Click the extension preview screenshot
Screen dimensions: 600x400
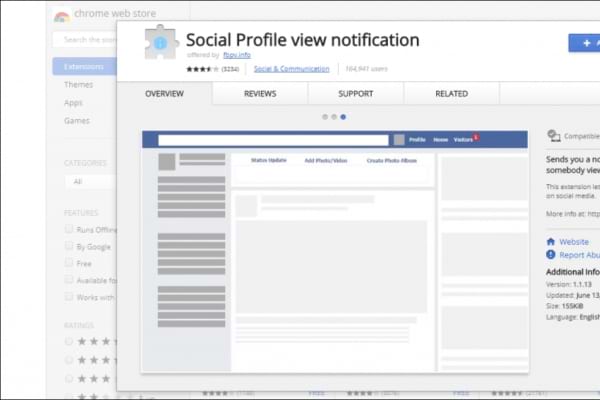pos(335,251)
